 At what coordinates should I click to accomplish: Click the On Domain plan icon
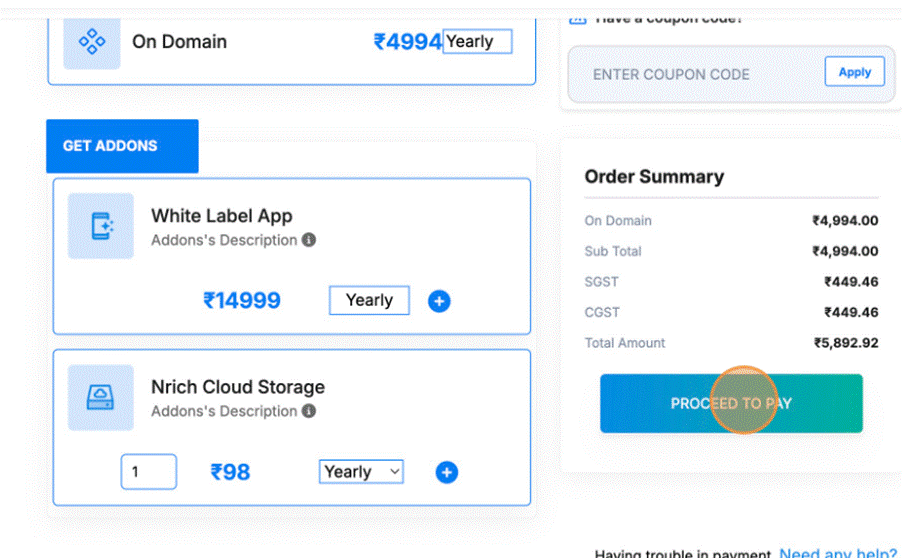(92, 42)
